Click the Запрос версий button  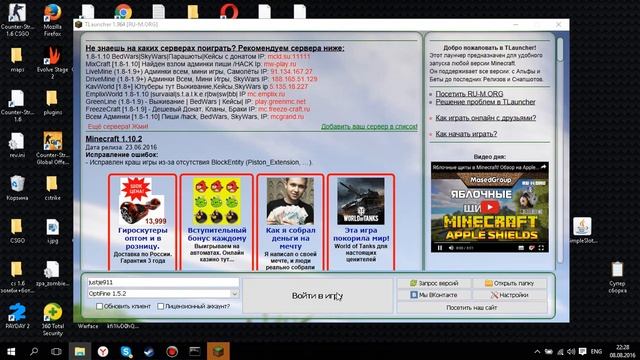(x=434, y=283)
